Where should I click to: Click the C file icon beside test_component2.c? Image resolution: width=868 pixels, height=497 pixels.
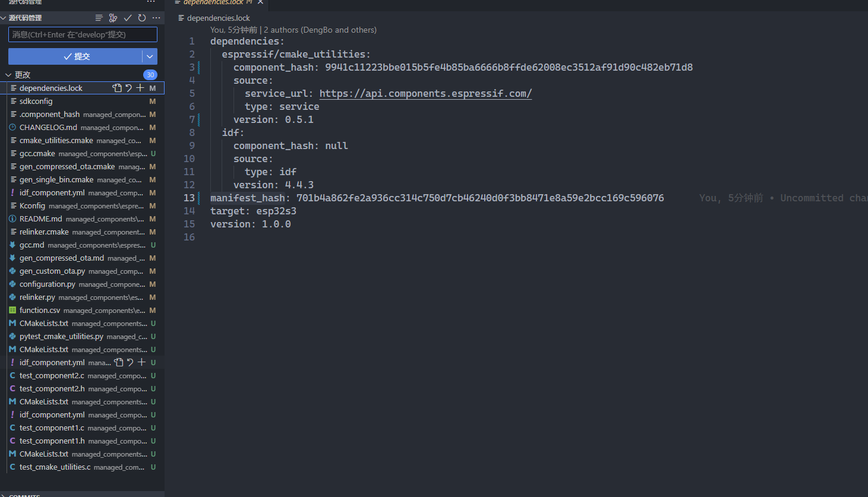[12, 375]
